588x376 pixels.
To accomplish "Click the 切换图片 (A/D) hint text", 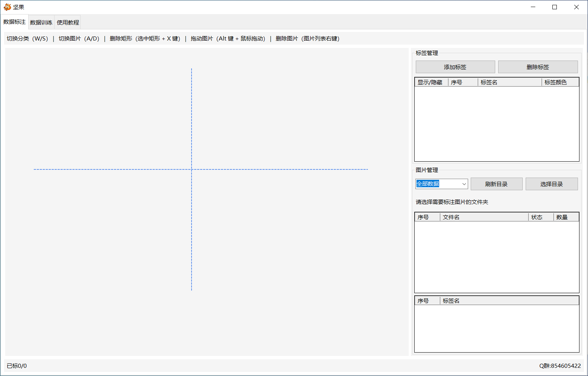I will pos(79,38).
